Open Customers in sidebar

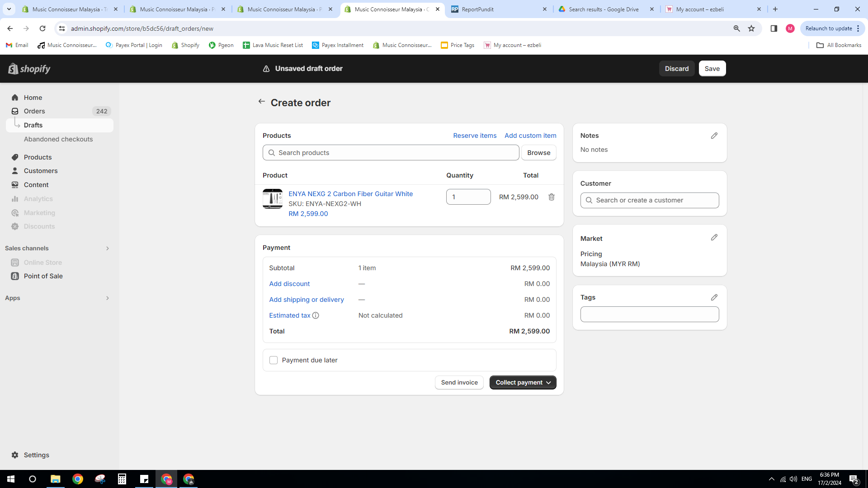(x=41, y=171)
